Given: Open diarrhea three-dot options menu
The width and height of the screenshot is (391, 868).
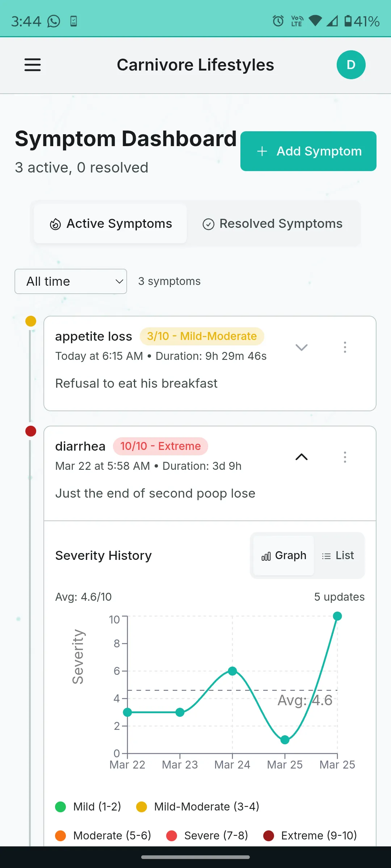Looking at the screenshot, I should tap(345, 457).
